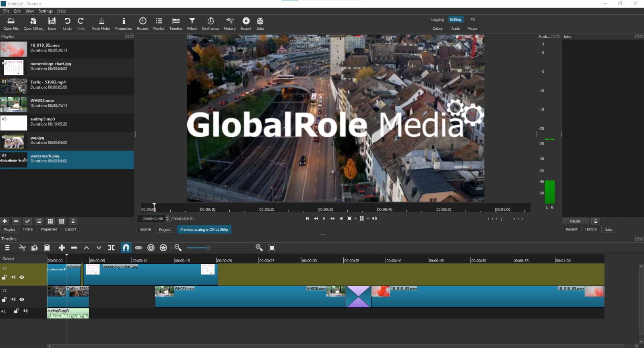This screenshot has height=348, width=644.
Task: Remove the selected item from the playlist
Action: click(x=16, y=221)
